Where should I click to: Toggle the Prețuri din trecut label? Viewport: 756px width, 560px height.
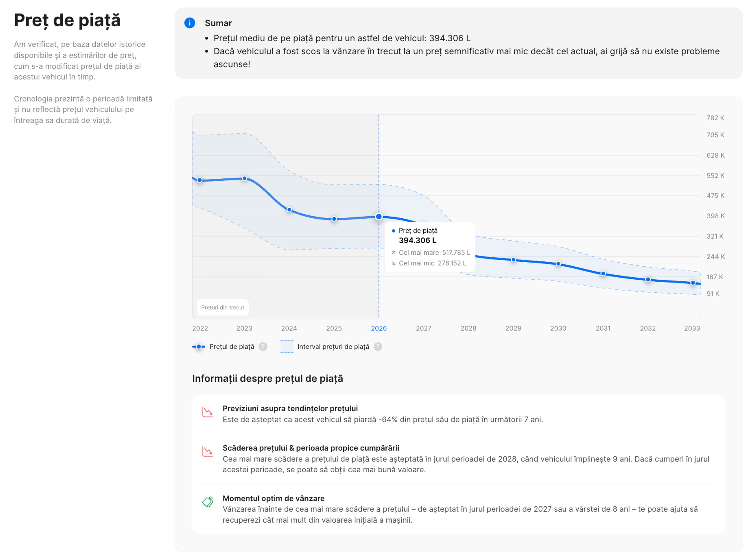223,307
